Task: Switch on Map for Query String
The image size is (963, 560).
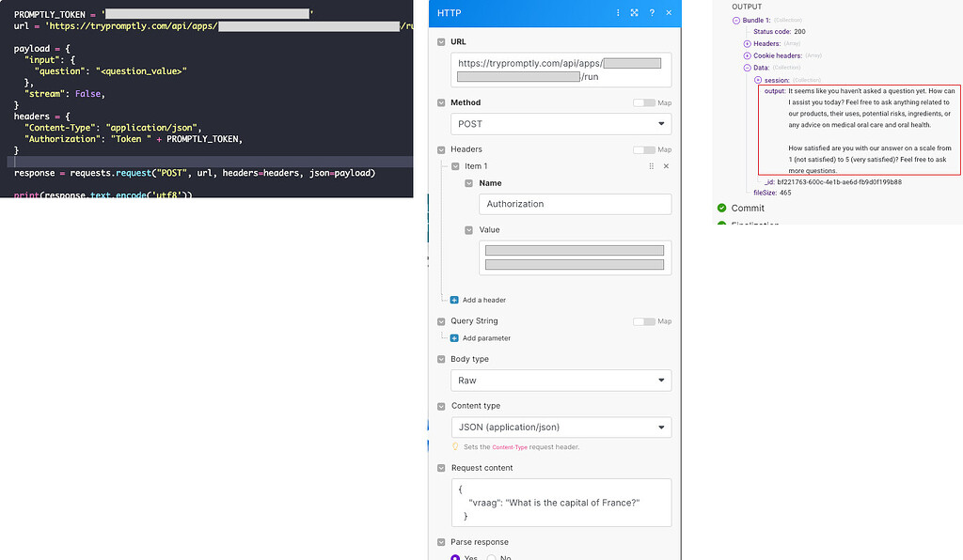Action: pyautogui.click(x=643, y=320)
